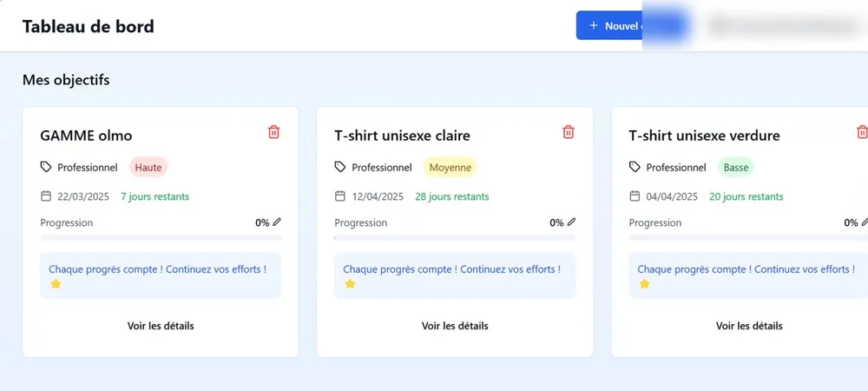Click the tag icon on T-shirt unisexe claire

[340, 167]
